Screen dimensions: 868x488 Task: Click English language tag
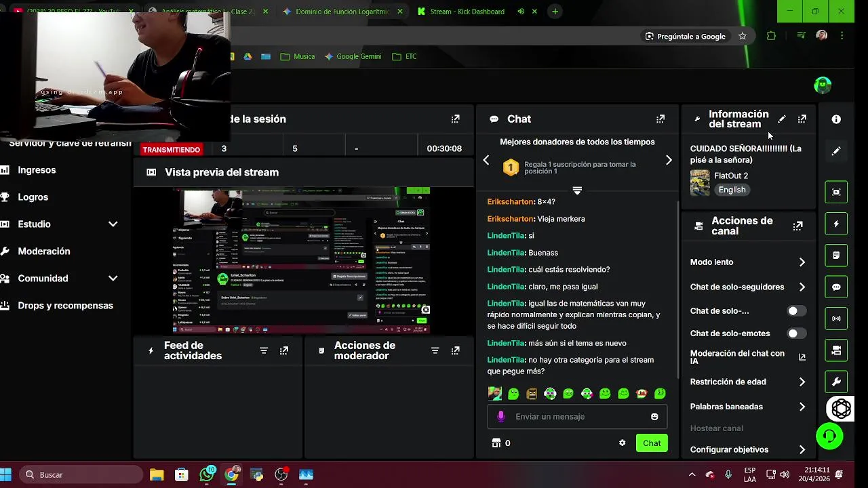732,190
